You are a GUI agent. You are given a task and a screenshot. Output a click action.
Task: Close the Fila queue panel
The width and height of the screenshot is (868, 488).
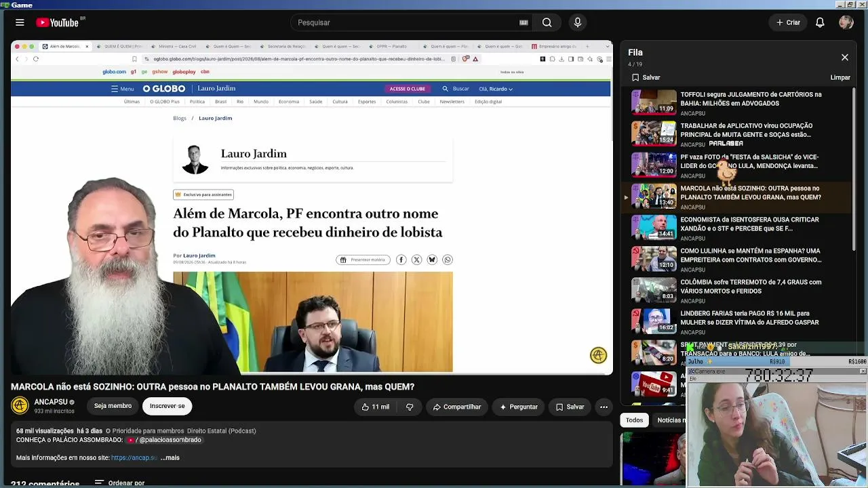[845, 58]
